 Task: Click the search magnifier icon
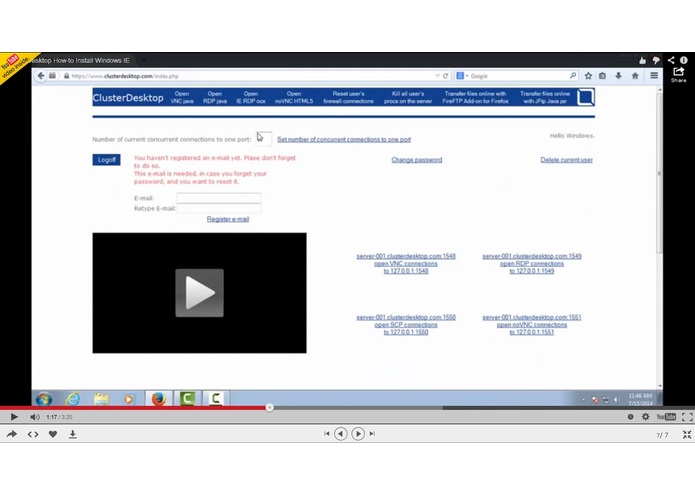coord(573,76)
